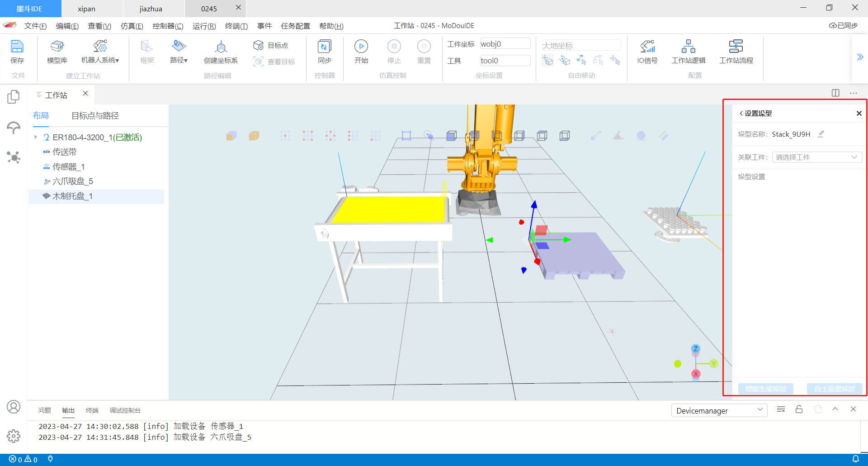Click the 智能生成垛层 button
This screenshot has height=466, width=868.
click(x=765, y=389)
